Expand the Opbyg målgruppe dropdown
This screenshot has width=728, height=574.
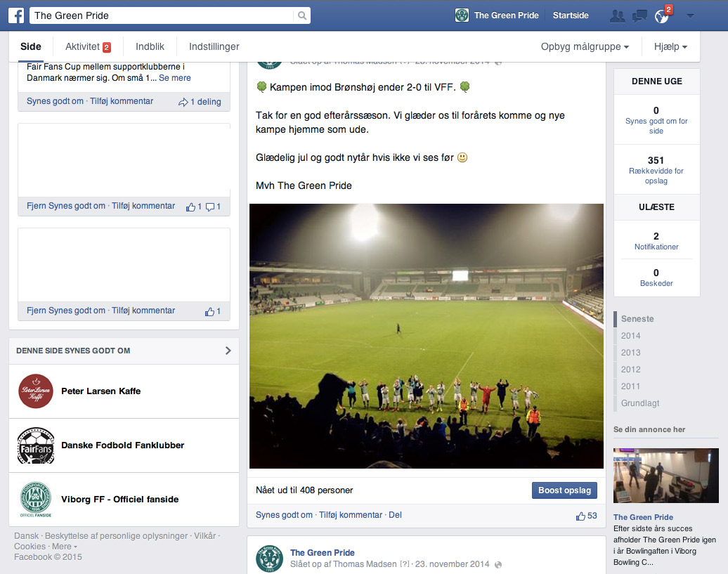click(x=585, y=47)
